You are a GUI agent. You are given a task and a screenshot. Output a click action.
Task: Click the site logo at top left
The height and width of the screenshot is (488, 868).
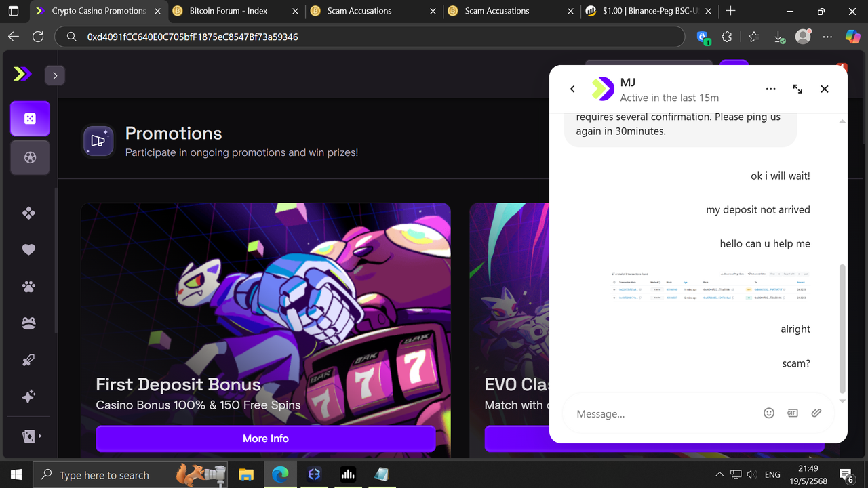point(22,75)
